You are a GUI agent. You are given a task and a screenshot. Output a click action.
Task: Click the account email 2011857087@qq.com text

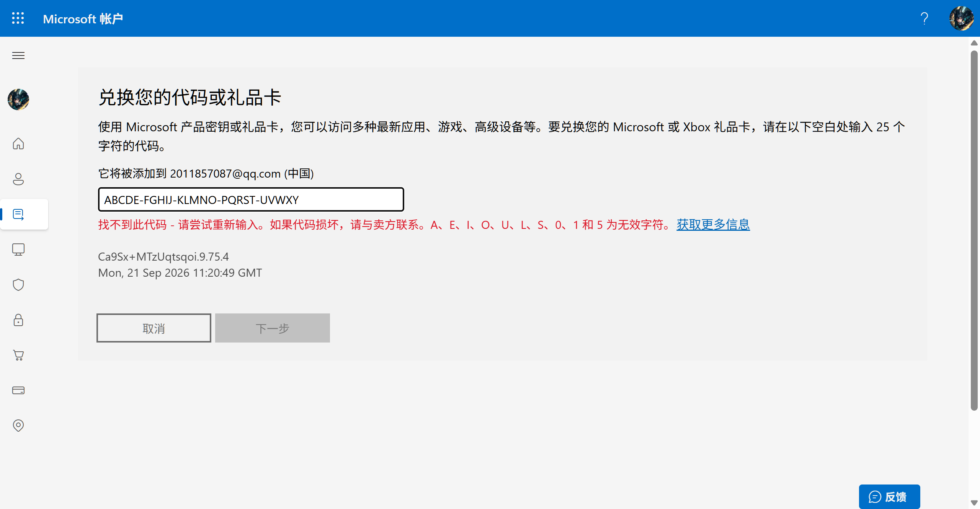tap(225, 174)
